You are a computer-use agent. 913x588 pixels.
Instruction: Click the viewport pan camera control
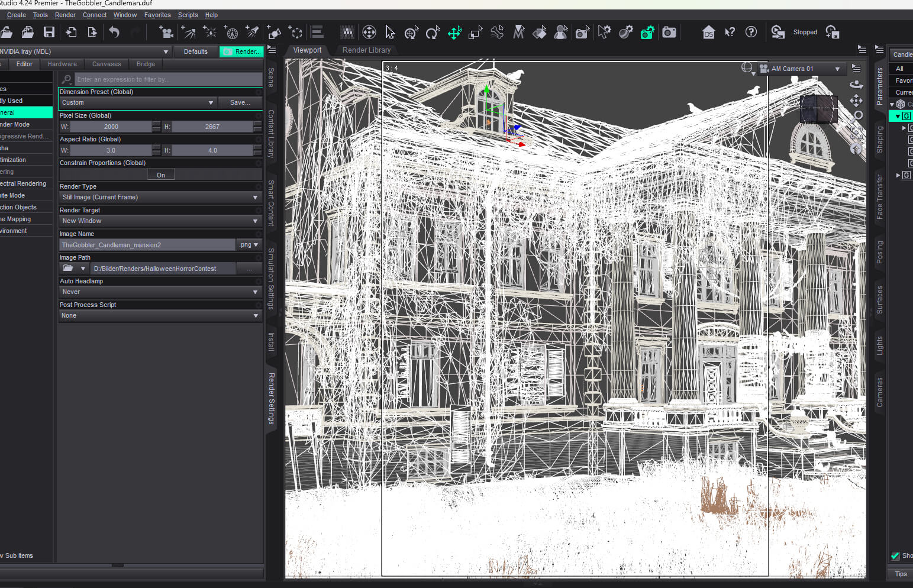[856, 101]
